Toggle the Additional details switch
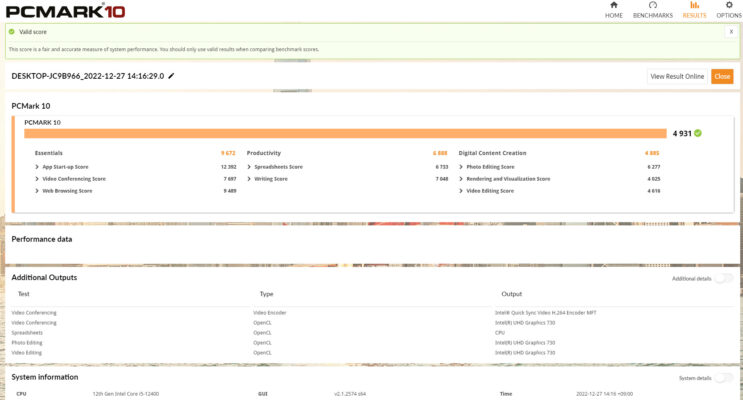 click(x=724, y=278)
